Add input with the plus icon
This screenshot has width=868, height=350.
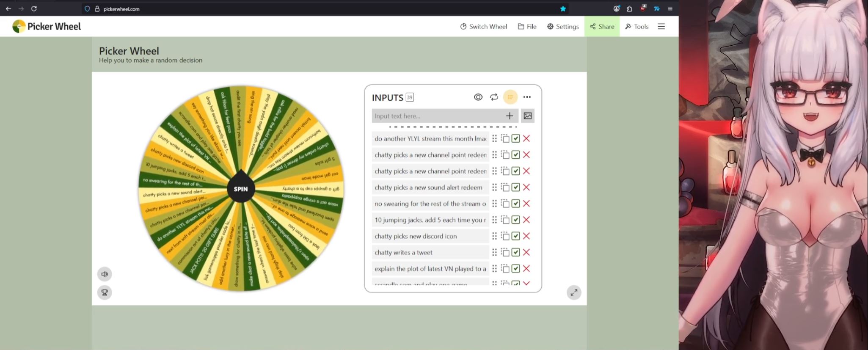510,116
